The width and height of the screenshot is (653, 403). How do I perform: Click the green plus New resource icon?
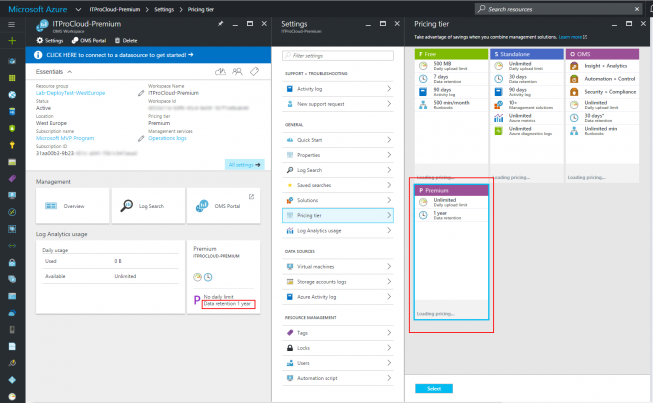click(x=12, y=40)
